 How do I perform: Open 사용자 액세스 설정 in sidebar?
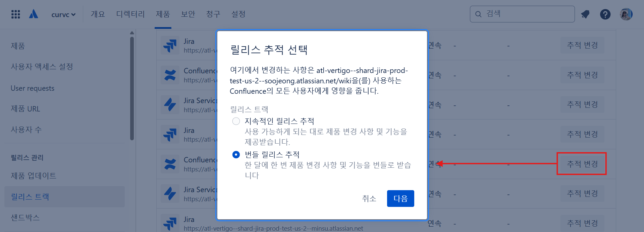pyautogui.click(x=42, y=67)
